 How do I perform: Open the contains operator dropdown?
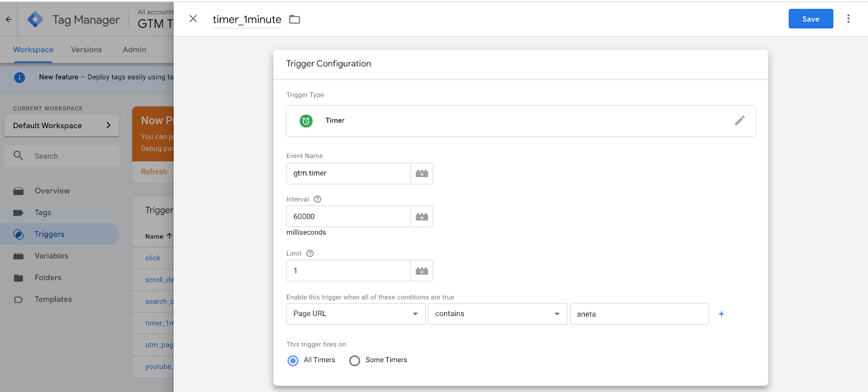pyautogui.click(x=497, y=314)
